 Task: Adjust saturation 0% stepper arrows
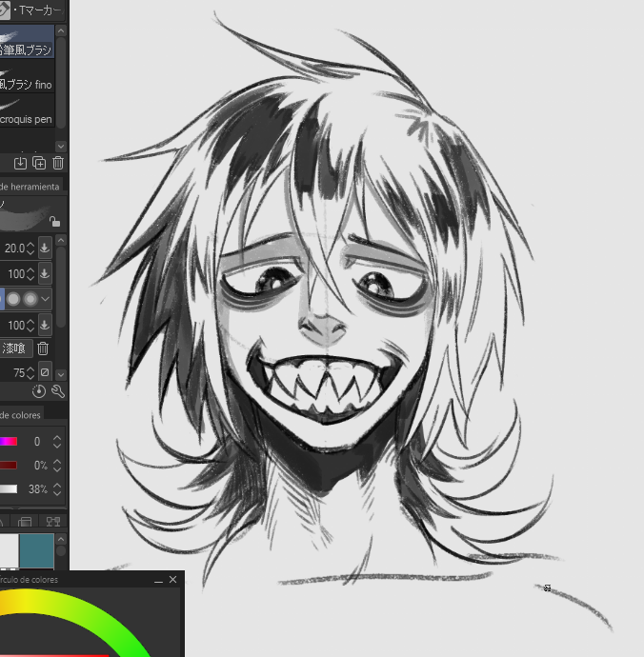coord(57,466)
